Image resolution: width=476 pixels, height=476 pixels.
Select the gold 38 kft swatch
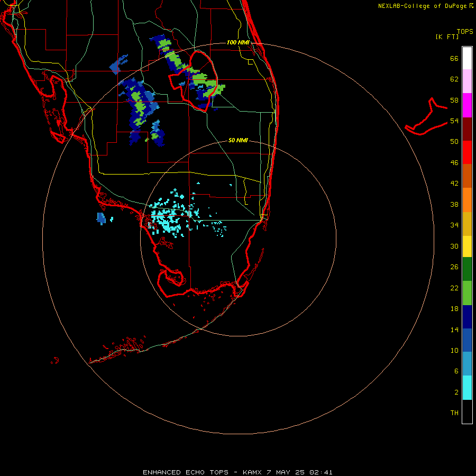[x=467, y=224]
